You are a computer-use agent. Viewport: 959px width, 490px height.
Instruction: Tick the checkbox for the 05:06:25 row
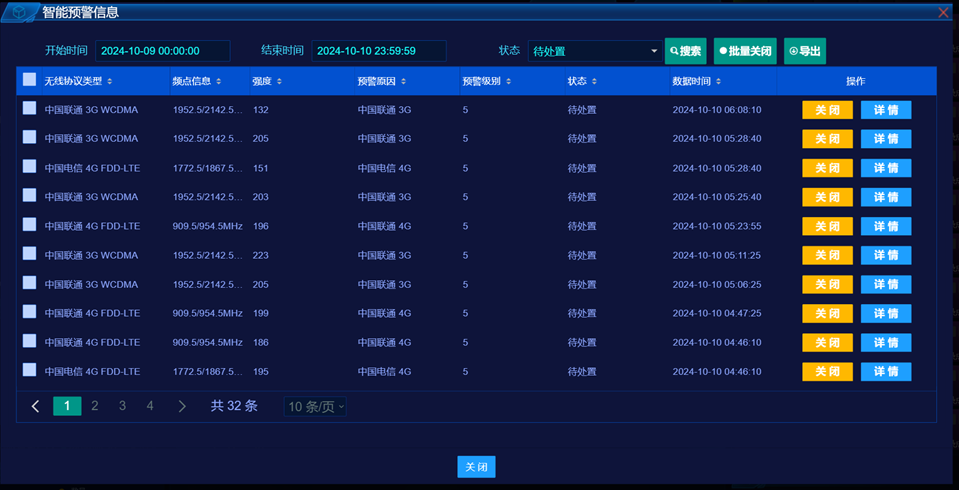29,283
